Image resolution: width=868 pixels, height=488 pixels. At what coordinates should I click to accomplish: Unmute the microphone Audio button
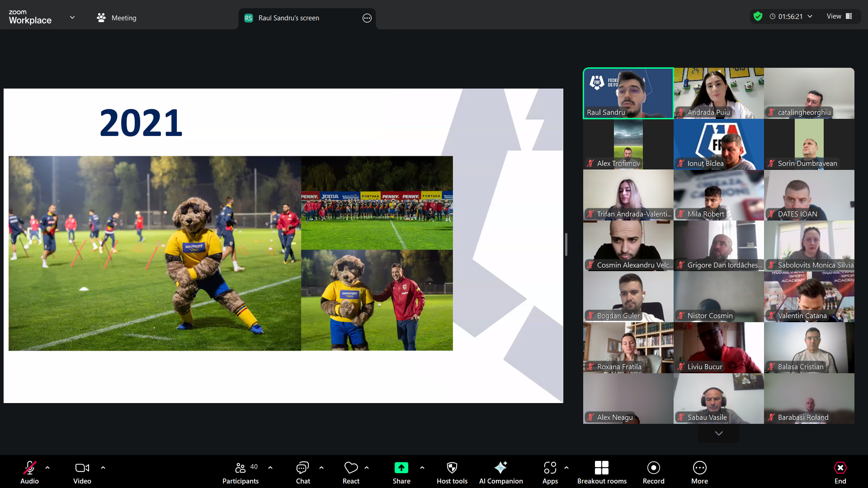(29, 472)
